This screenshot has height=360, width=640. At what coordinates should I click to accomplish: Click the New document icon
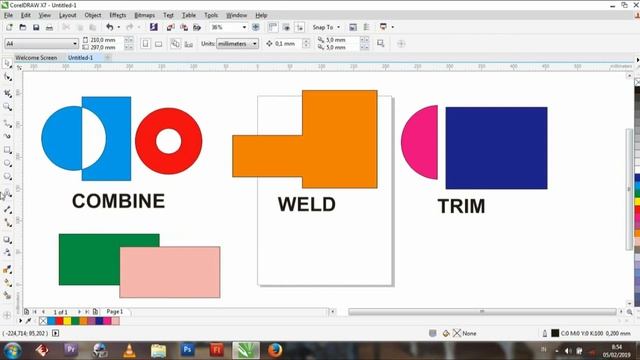[x=9, y=27]
